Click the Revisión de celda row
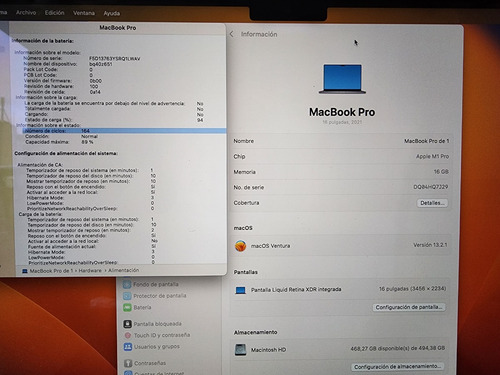 pyautogui.click(x=62, y=92)
